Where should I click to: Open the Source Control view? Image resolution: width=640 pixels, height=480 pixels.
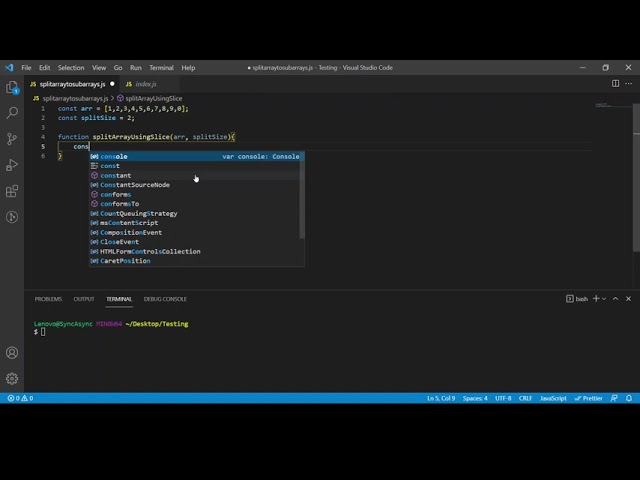pyautogui.click(x=12, y=139)
